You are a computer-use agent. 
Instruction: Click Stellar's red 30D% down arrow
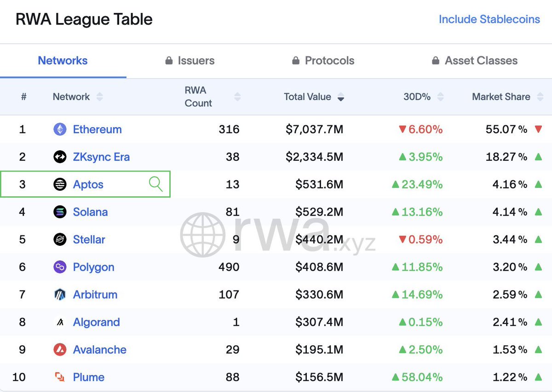click(402, 240)
